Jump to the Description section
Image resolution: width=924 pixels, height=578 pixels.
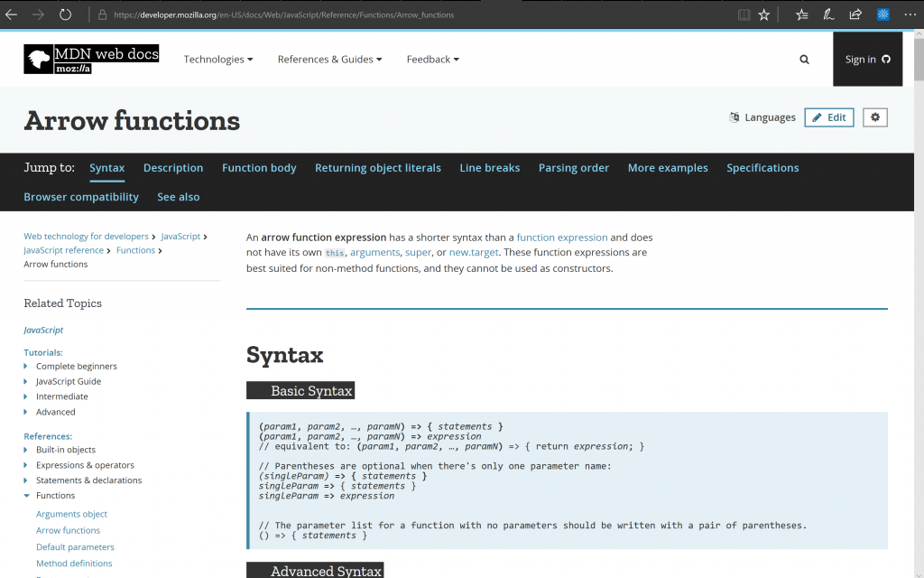[173, 168]
